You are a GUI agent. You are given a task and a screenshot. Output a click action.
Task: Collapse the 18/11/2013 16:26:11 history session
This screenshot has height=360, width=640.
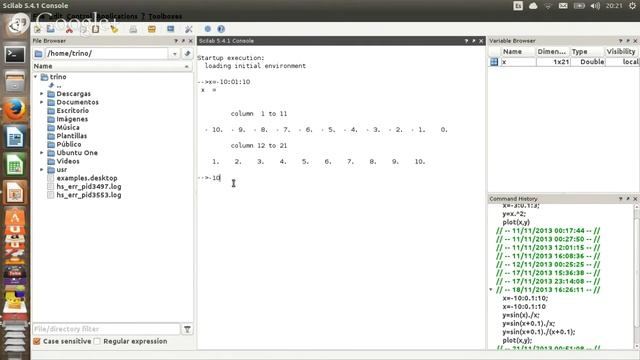click(x=491, y=290)
